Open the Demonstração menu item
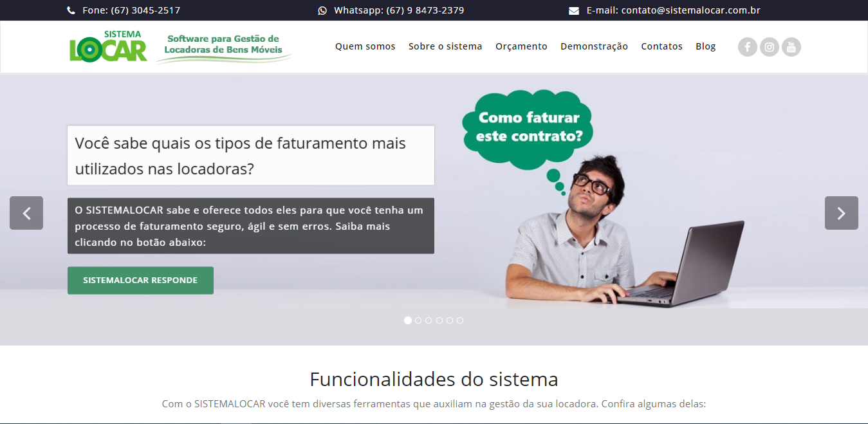The width and height of the screenshot is (868, 424). pos(594,46)
